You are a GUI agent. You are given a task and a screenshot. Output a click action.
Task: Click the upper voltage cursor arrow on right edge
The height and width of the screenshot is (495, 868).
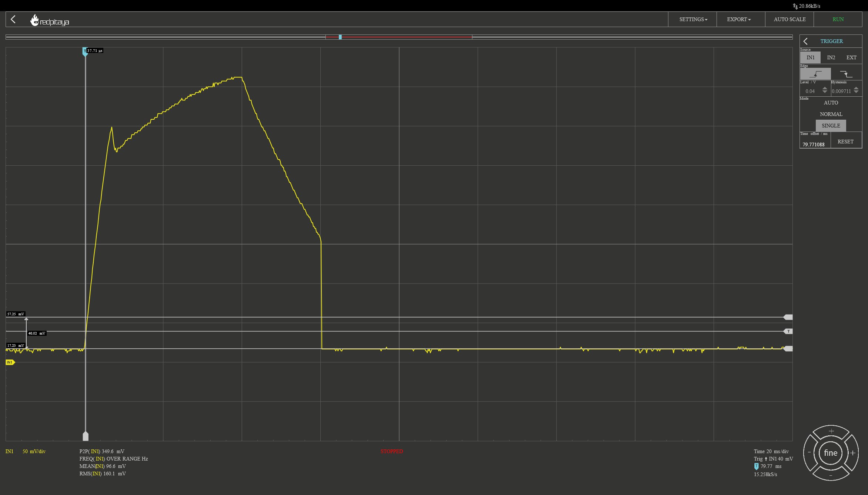click(788, 317)
